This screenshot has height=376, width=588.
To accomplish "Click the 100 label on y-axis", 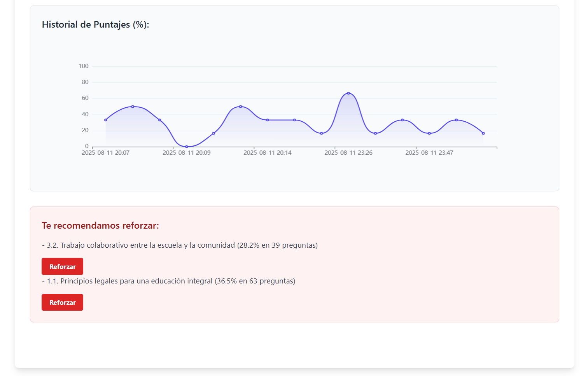I will coord(83,66).
